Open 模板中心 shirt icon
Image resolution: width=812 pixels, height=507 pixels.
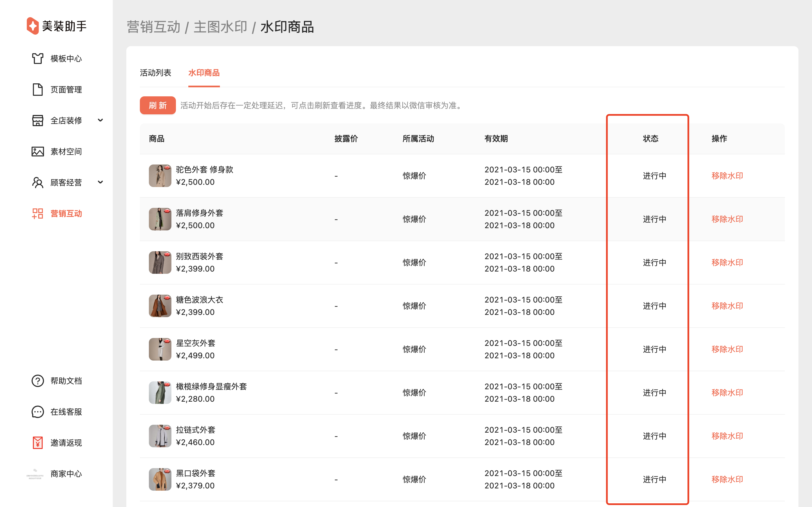37,59
